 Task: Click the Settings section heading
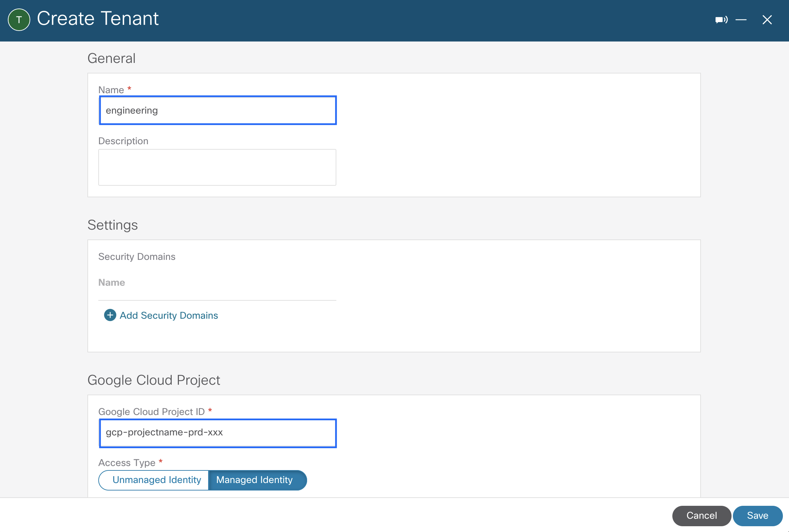[112, 225]
